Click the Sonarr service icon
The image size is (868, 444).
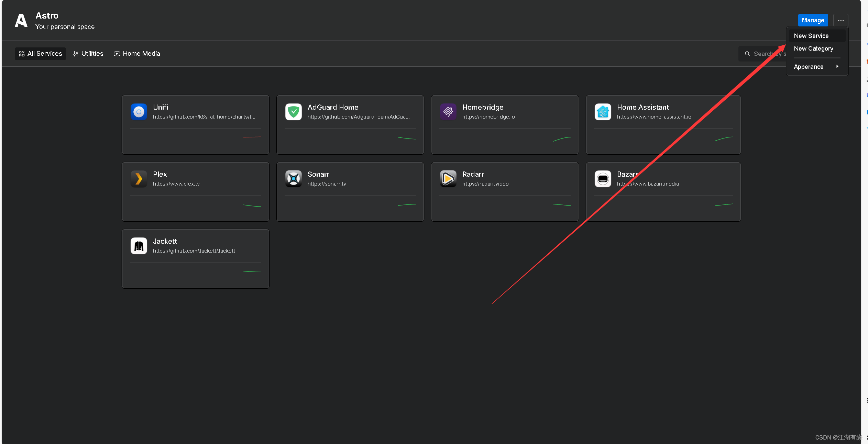[294, 179]
